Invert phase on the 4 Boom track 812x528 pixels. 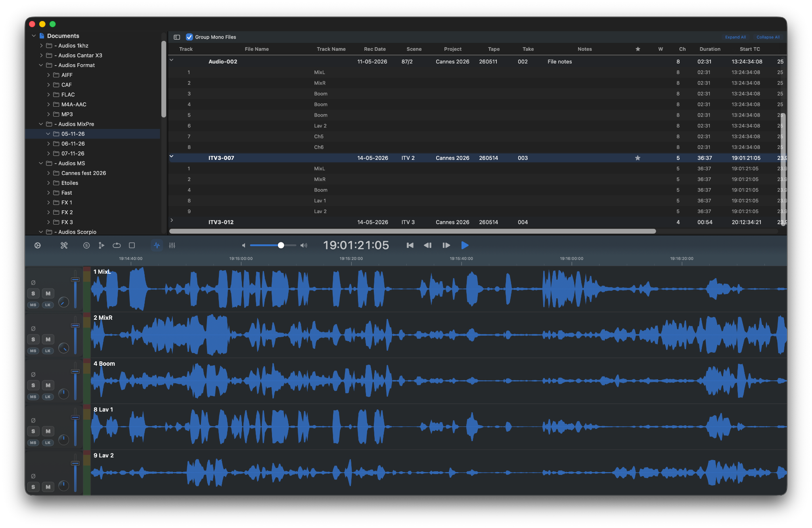point(33,374)
